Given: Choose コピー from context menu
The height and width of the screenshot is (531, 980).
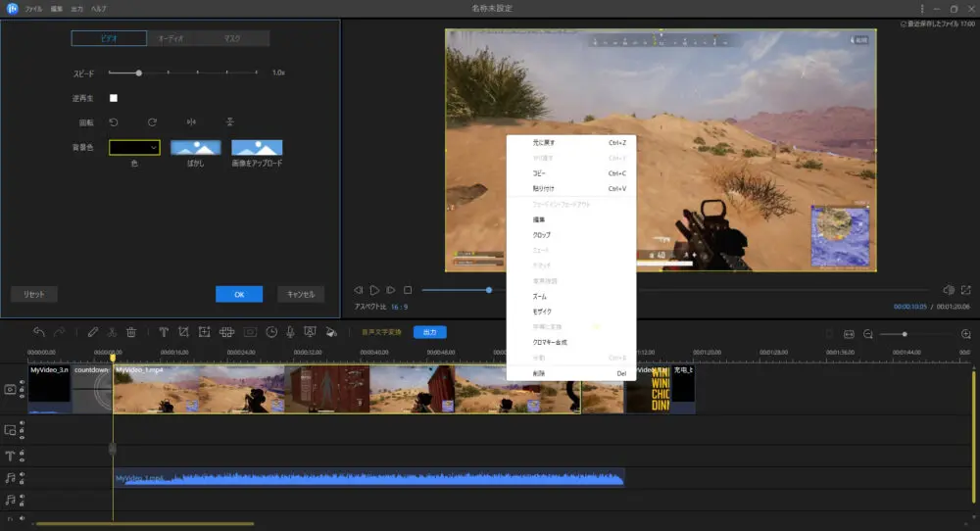Looking at the screenshot, I should (571, 173).
